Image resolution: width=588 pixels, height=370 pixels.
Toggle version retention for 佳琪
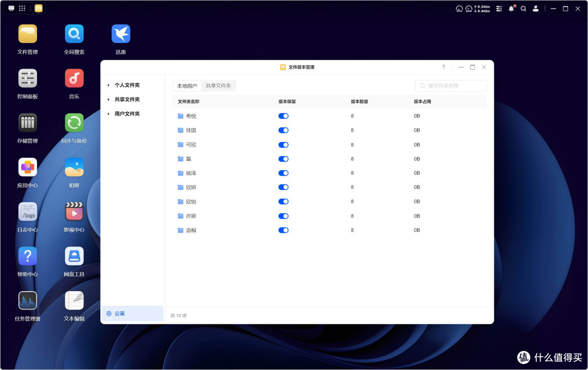click(284, 130)
